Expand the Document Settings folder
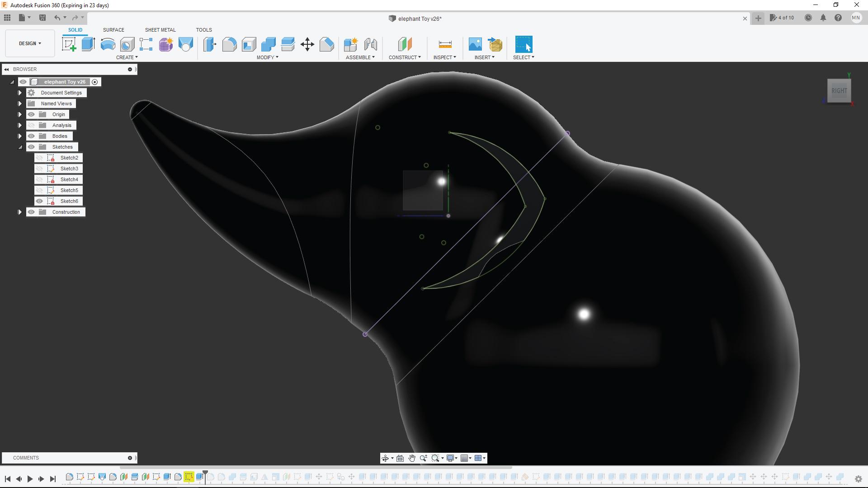Image resolution: width=868 pixels, height=488 pixels. (x=20, y=92)
